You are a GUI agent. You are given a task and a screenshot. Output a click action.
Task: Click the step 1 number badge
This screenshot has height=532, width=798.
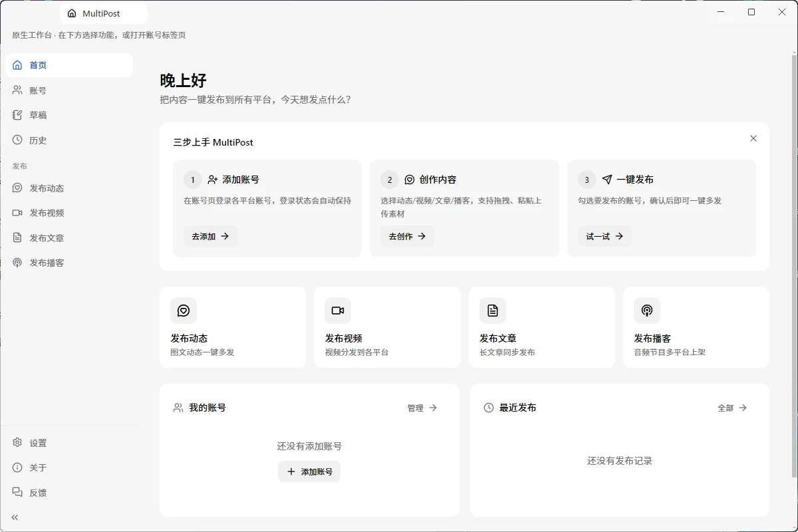pos(193,180)
